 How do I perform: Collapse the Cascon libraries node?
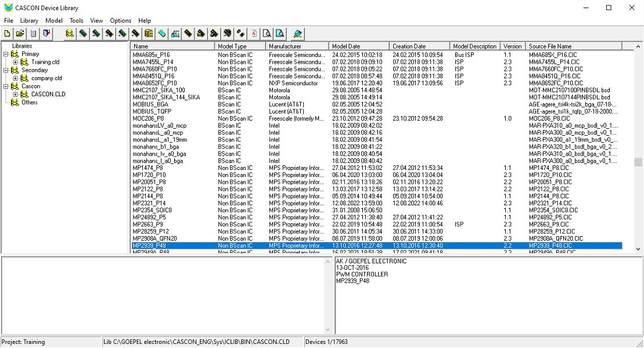pos(6,86)
